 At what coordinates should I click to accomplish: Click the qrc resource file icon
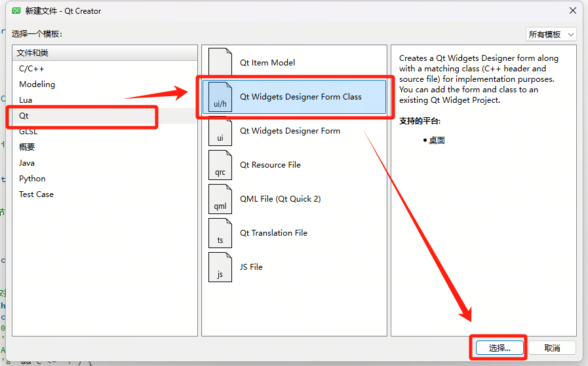(x=220, y=165)
